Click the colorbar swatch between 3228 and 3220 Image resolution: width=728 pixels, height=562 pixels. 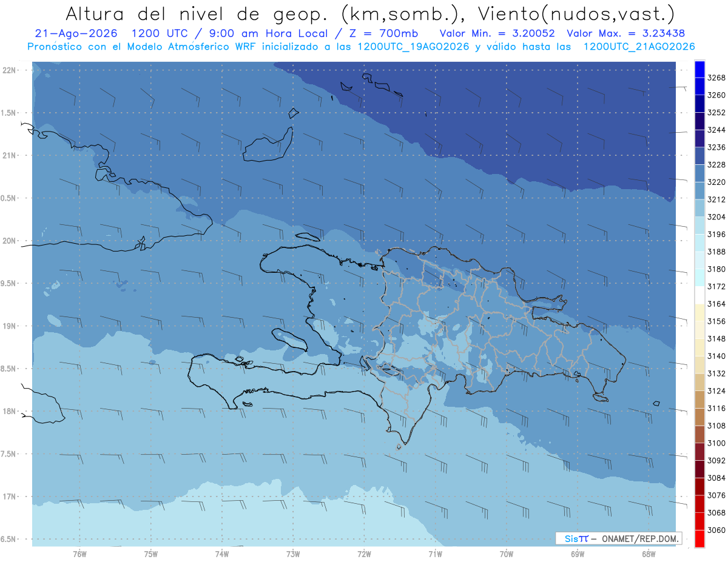(699, 173)
